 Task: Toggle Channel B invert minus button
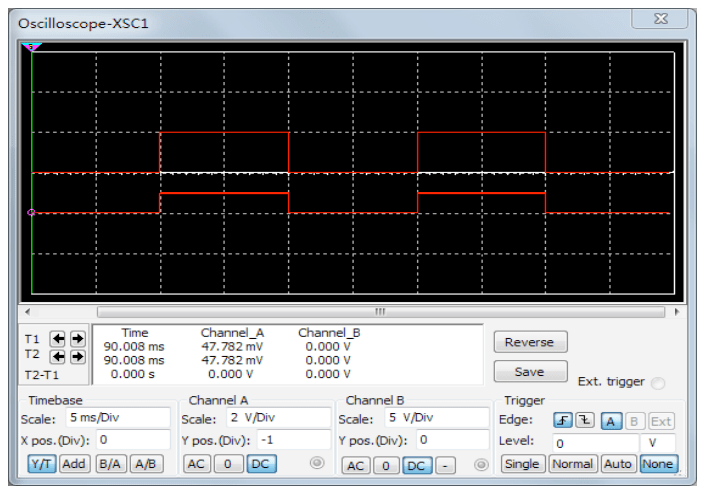(x=445, y=465)
